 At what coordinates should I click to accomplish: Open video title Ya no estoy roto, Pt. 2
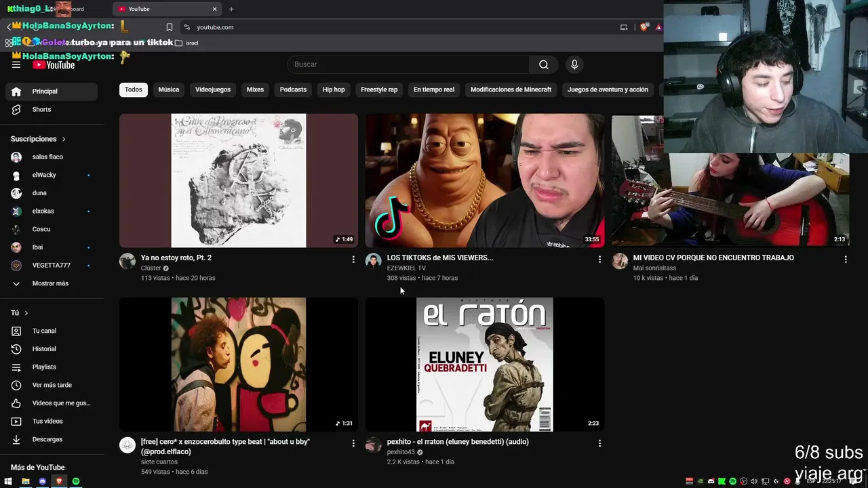[x=176, y=258]
